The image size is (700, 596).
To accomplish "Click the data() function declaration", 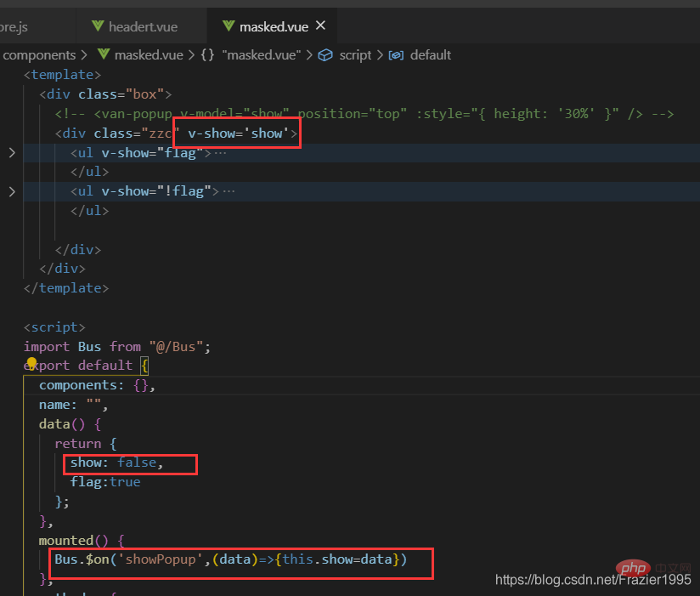I will click(x=71, y=424).
